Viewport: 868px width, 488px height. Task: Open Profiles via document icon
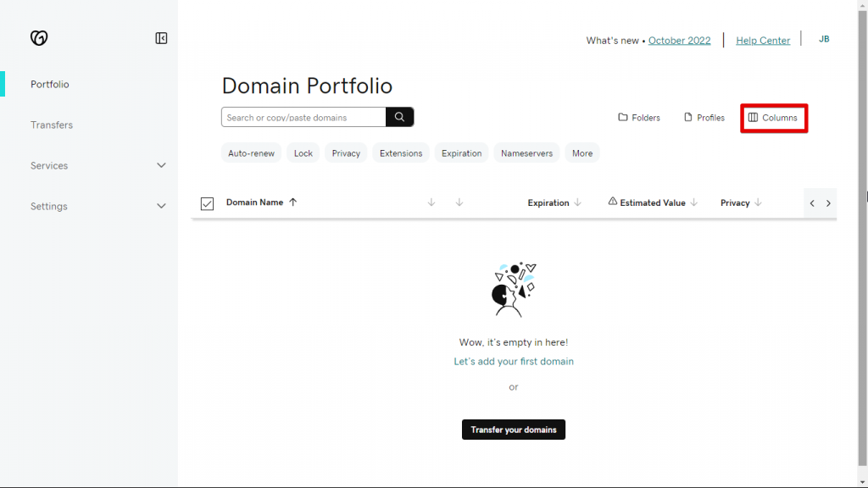pyautogui.click(x=688, y=118)
